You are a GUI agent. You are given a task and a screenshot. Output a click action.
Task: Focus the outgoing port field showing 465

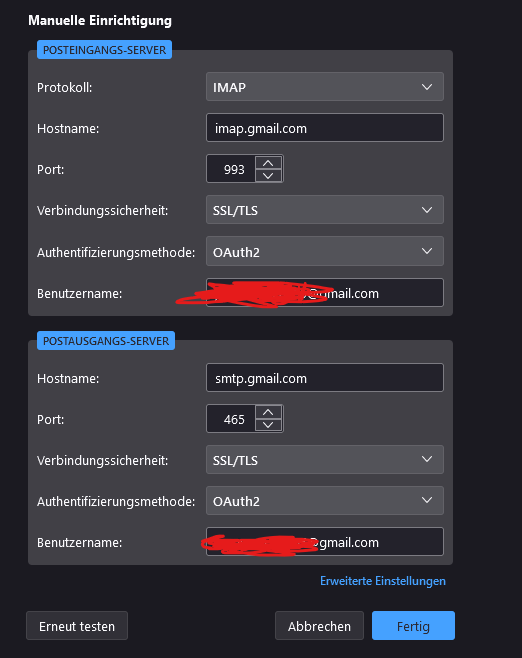coord(231,419)
